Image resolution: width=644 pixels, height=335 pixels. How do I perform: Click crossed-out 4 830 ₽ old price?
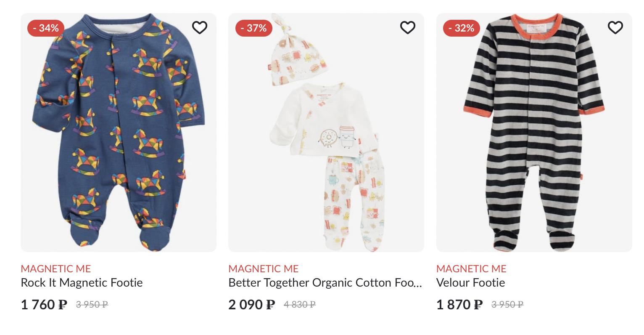click(x=300, y=305)
